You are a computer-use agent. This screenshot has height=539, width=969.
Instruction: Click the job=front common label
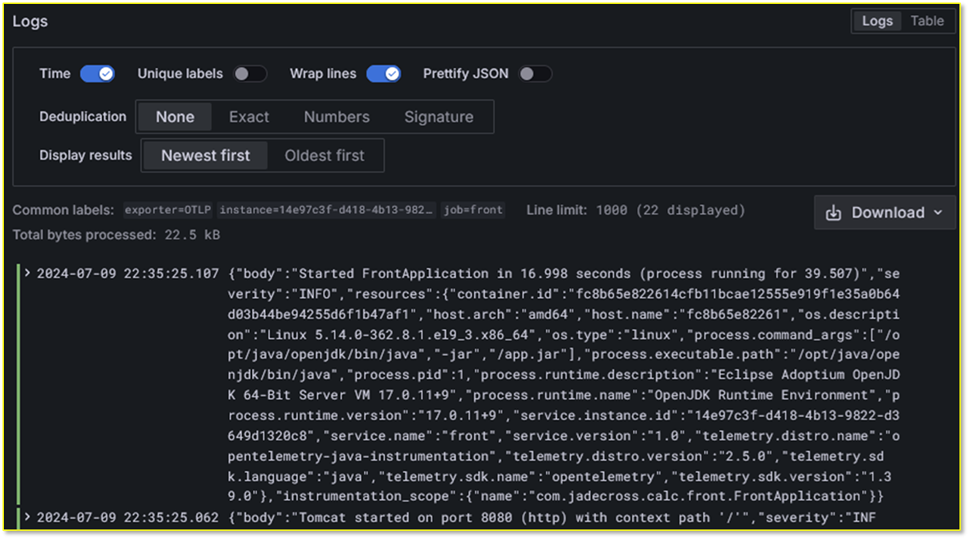click(473, 210)
